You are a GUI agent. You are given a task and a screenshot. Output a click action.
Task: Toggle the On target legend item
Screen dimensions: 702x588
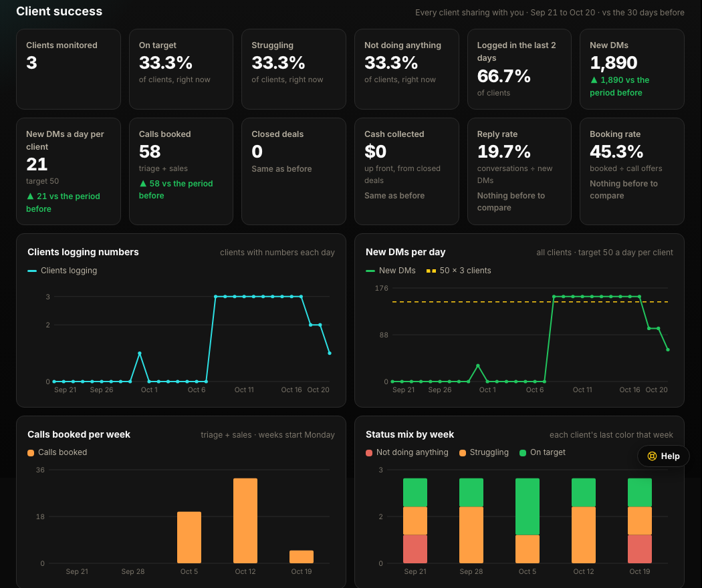(542, 452)
